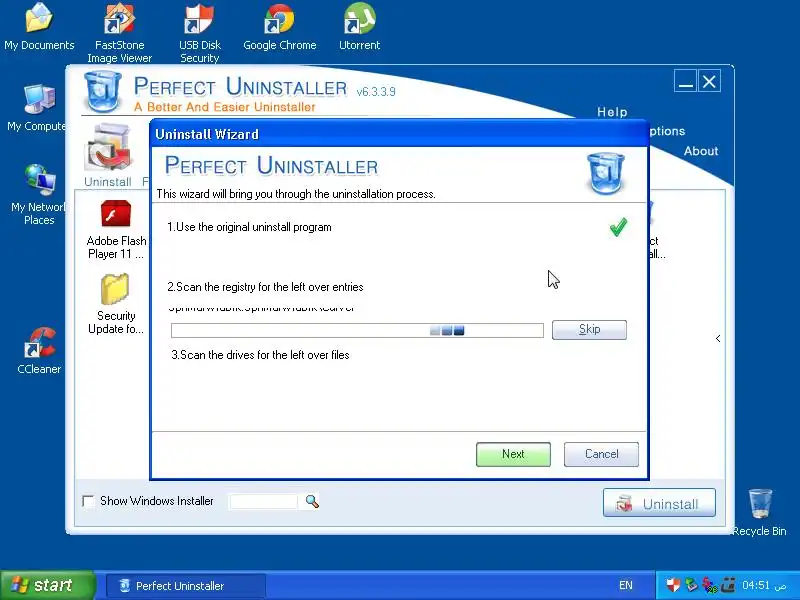Open My Network Places icon
The height and width of the screenshot is (600, 800).
pyautogui.click(x=39, y=194)
